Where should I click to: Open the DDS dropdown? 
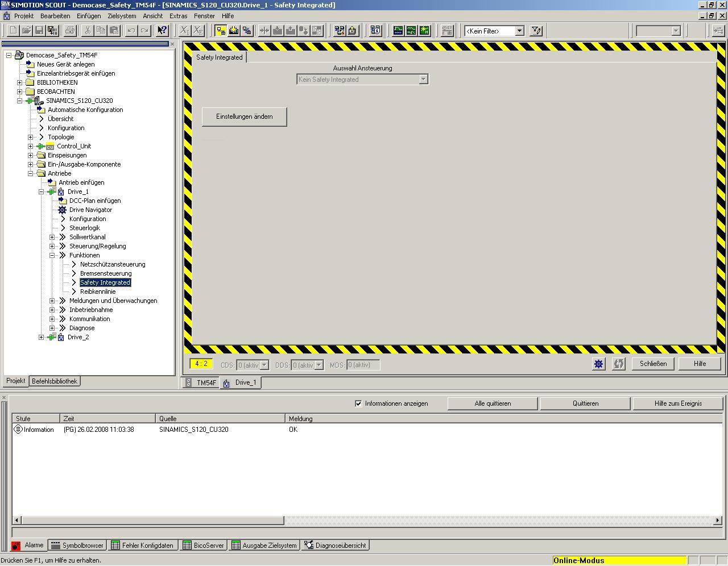tap(319, 365)
